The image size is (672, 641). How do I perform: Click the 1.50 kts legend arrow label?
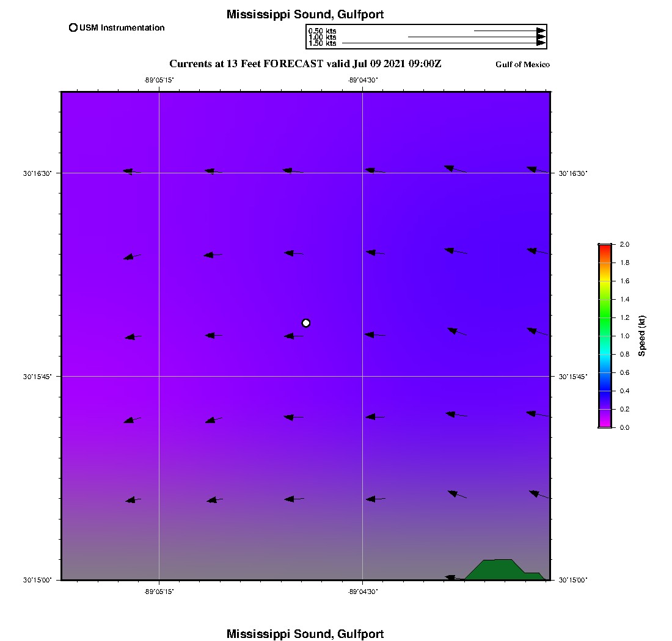coord(322,43)
